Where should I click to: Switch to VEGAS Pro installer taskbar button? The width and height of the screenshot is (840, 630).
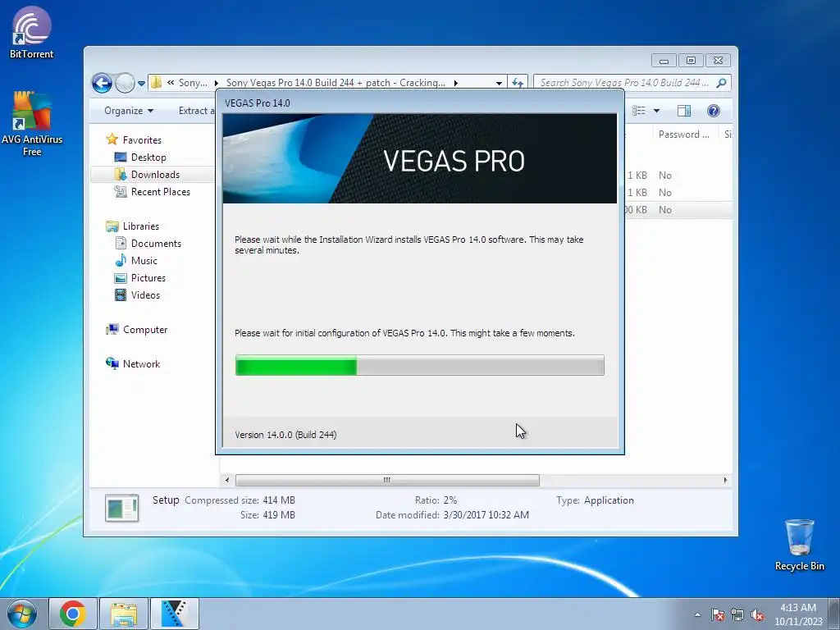point(174,614)
